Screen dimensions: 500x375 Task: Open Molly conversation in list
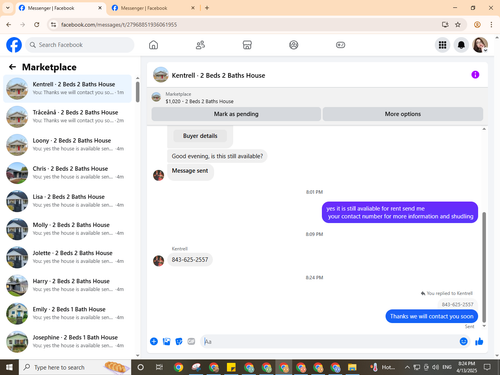[x=67, y=229]
